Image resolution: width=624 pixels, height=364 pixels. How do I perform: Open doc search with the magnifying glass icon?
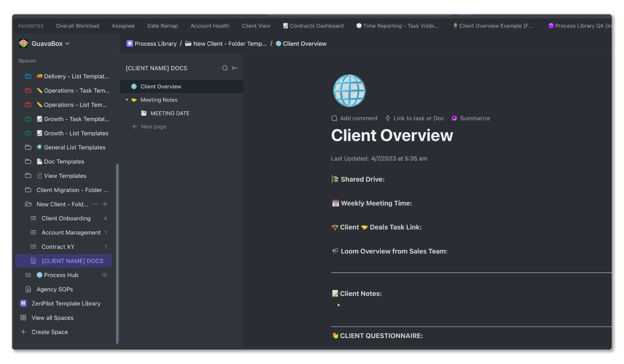coord(225,68)
